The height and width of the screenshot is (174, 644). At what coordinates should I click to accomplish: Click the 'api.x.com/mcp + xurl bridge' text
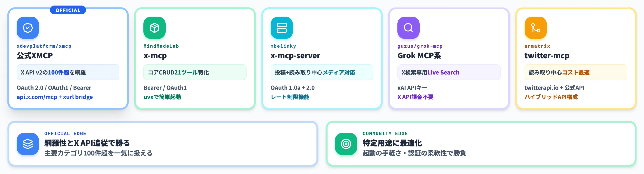[55, 97]
